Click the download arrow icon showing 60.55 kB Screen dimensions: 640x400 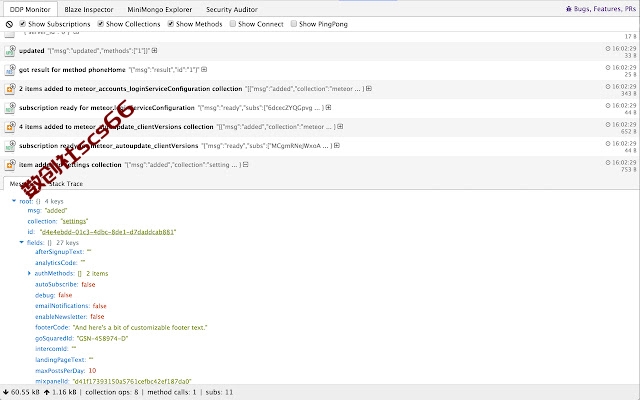pyautogui.click(x=6, y=392)
